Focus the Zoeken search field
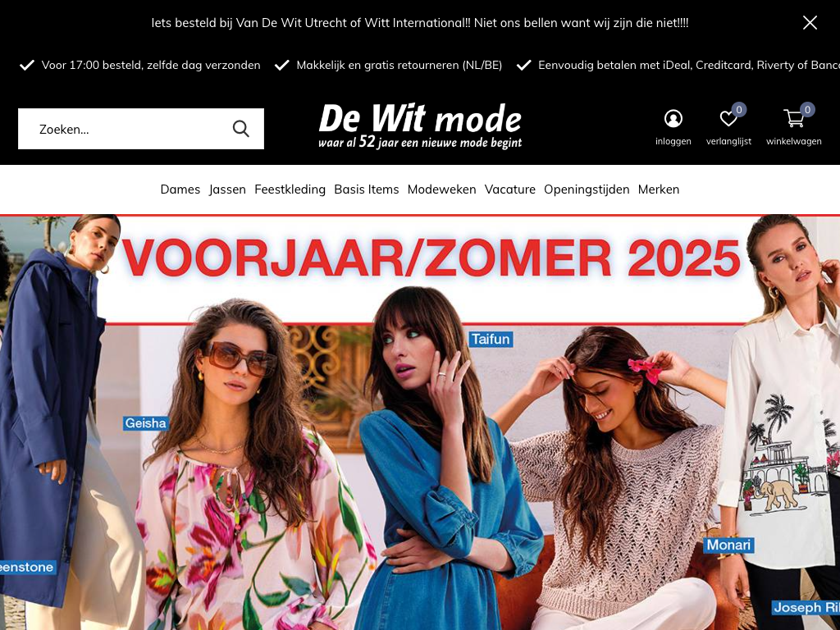Image resolution: width=840 pixels, height=630 pixels. [x=130, y=129]
